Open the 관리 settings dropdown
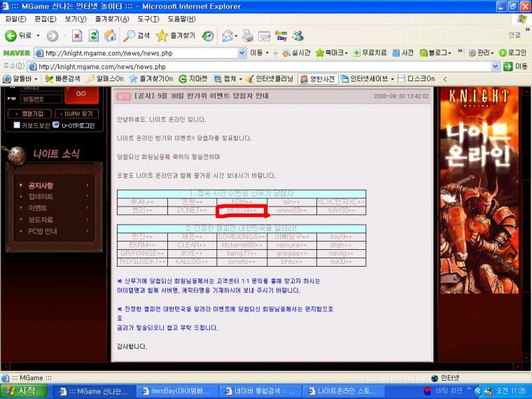The image size is (532, 399). pyautogui.click(x=492, y=53)
